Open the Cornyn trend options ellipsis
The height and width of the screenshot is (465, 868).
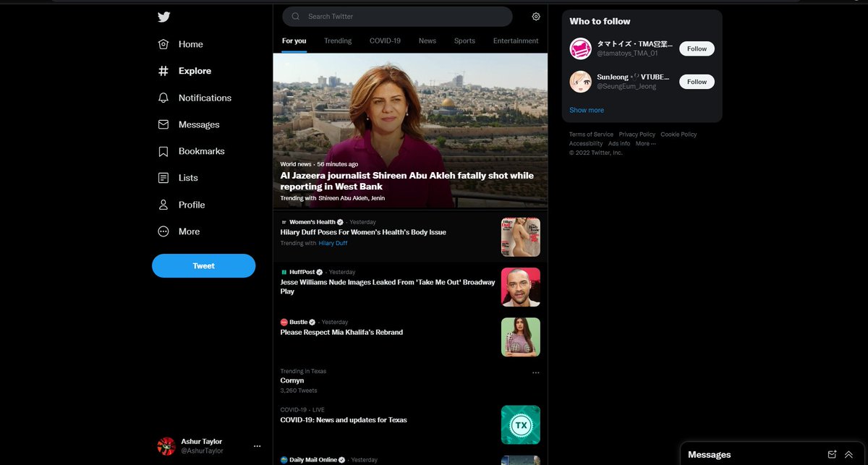536,373
